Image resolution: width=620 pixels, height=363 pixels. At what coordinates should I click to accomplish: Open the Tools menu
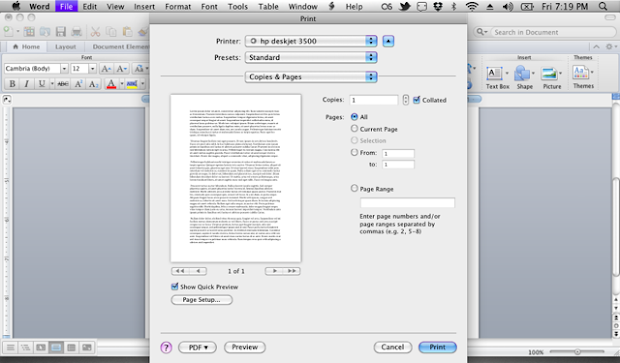pos(237,6)
